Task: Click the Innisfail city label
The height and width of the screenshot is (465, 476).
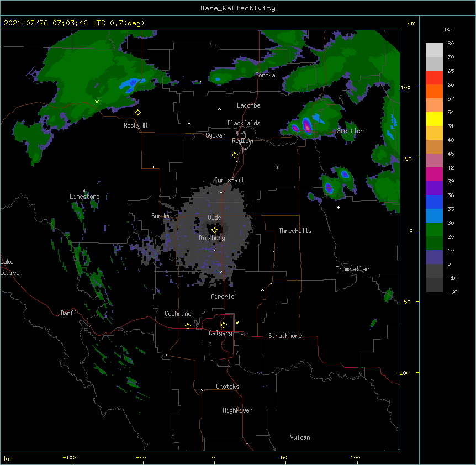Action: coord(229,180)
